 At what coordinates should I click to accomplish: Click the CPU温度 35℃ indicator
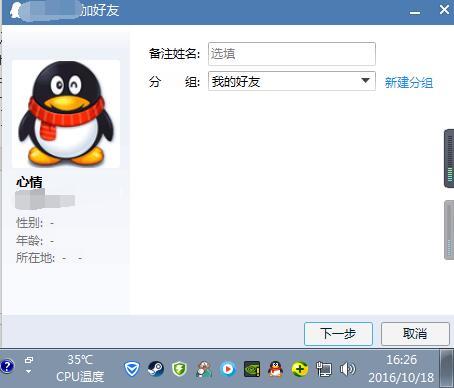pyautogui.click(x=80, y=368)
